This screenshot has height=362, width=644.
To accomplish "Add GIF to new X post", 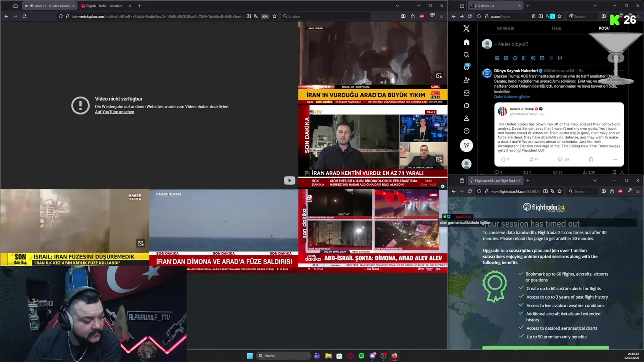I will (x=506, y=58).
